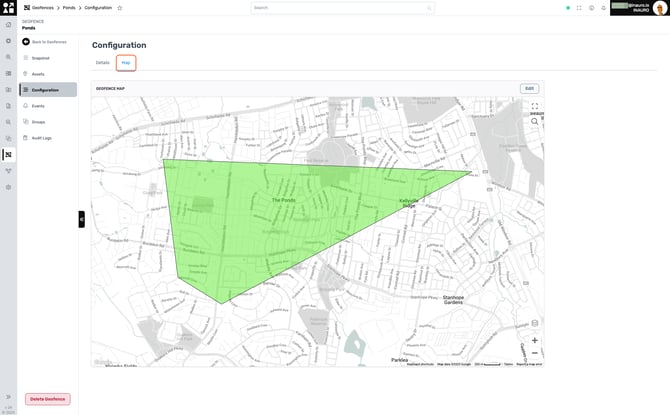Screen dimensions: 670x415
Task: Click the Assets pin icon in sidebar
Action: click(26, 74)
